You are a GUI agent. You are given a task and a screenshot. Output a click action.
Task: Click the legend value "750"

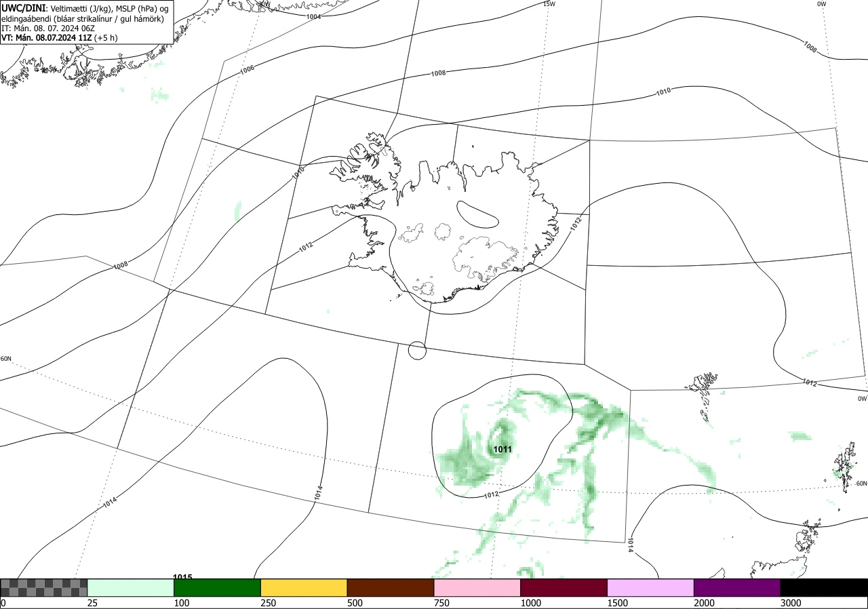click(442, 603)
